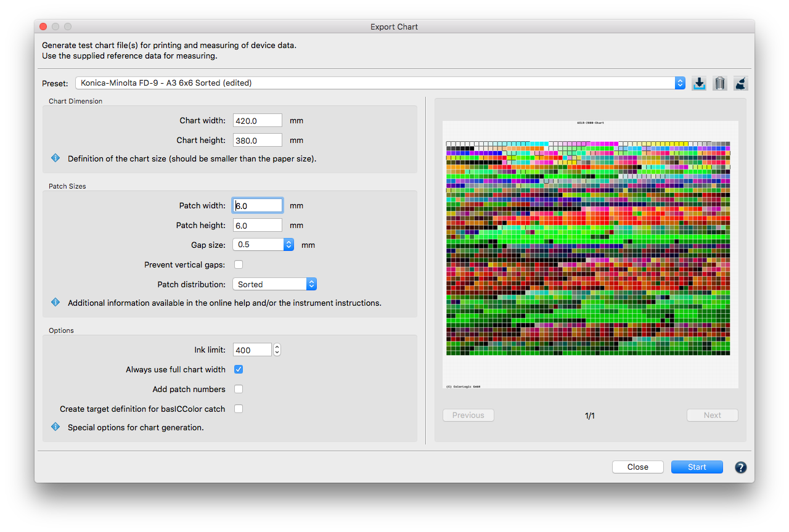Enable Add patch numbers checkbox

point(239,389)
